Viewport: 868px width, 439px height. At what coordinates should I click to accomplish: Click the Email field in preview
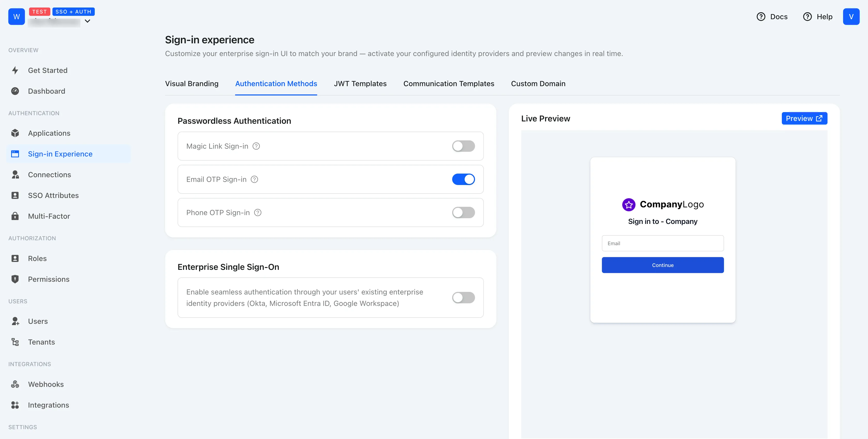click(662, 243)
